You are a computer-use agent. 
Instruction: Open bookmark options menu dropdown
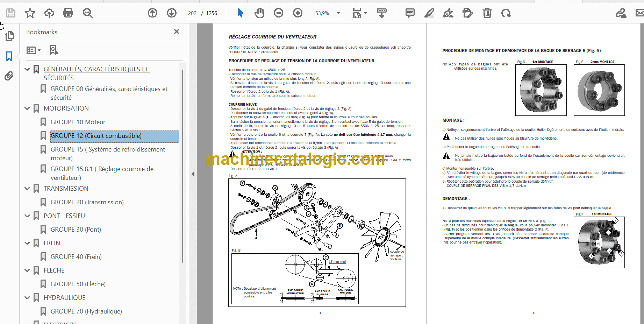pyautogui.click(x=34, y=50)
